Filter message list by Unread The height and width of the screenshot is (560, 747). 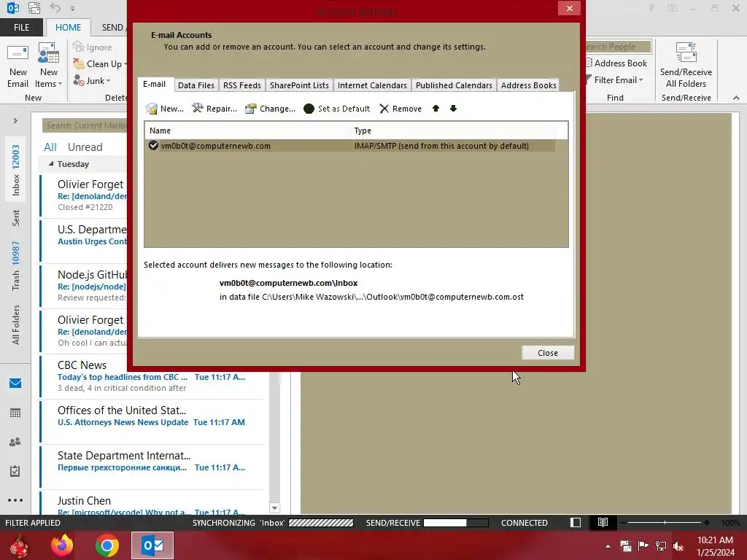pyautogui.click(x=85, y=147)
